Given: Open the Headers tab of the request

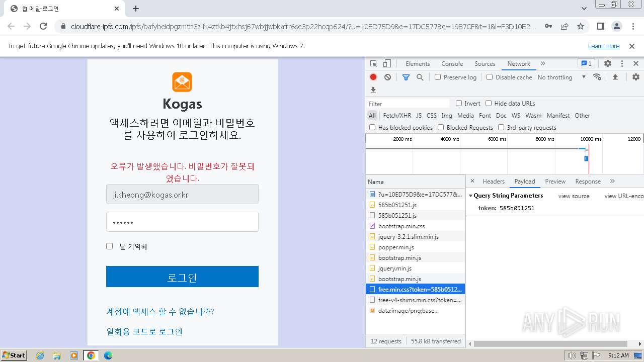Looking at the screenshot, I should point(494,182).
